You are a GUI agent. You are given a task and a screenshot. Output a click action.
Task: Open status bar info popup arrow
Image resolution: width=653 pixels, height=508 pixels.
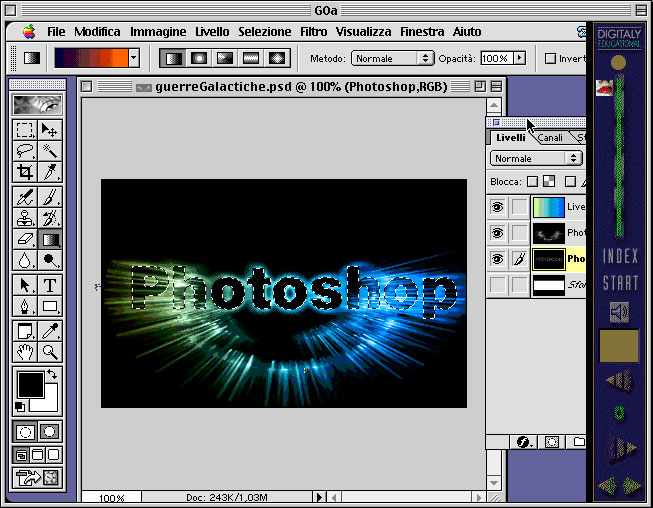tap(319, 497)
